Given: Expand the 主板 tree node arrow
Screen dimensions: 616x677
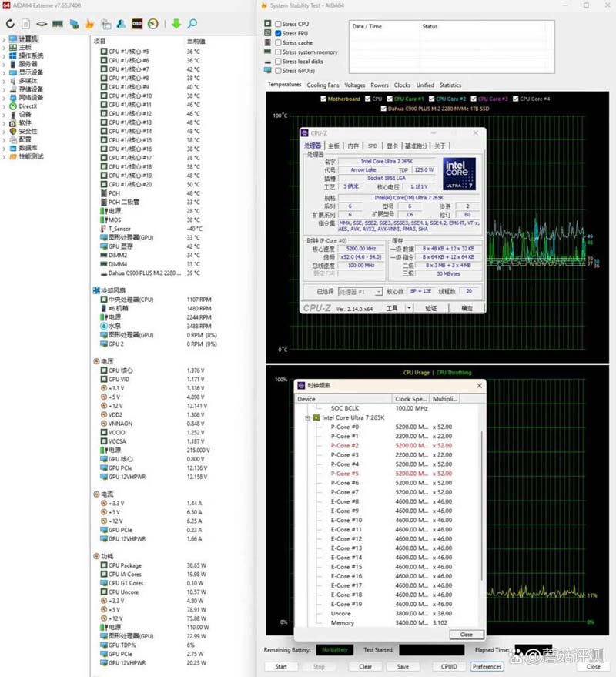Looking at the screenshot, I should 4,48.
